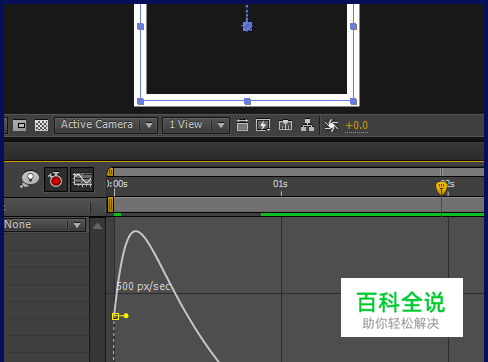The height and width of the screenshot is (362, 488).
Task: Toggle the Graph Editor button
Action: tap(82, 180)
